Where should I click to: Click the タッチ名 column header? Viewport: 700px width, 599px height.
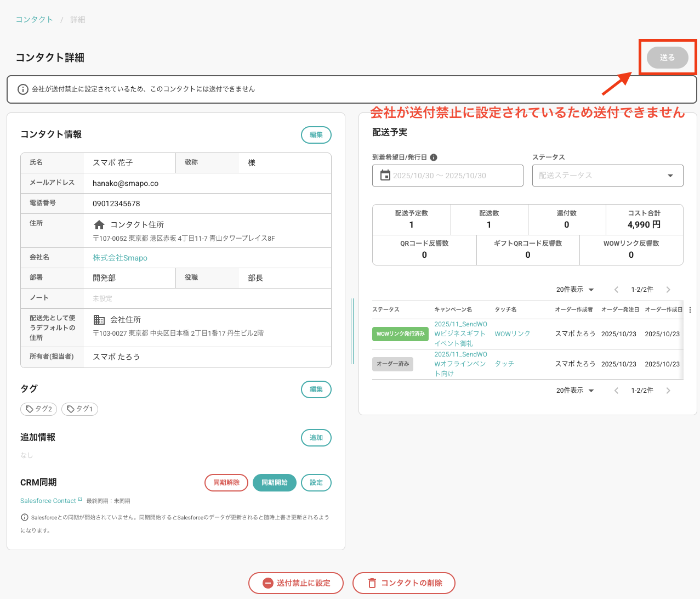[x=505, y=310]
